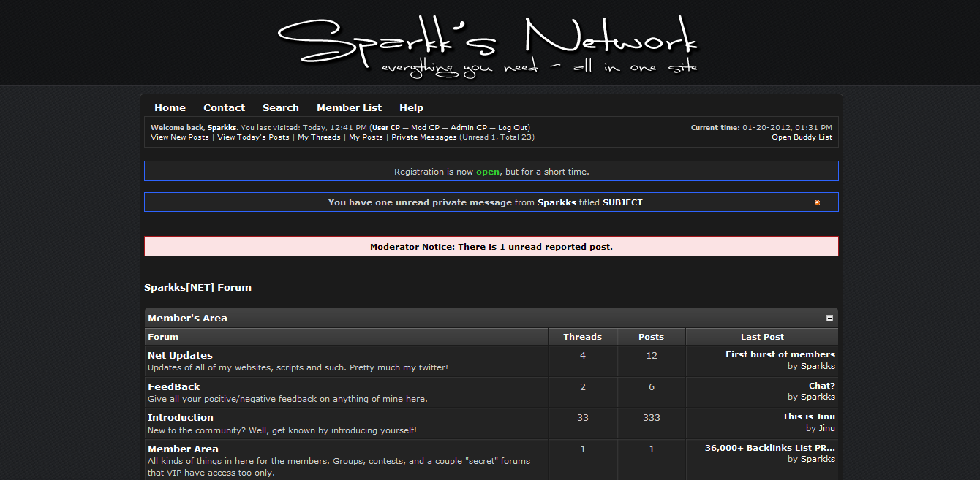Open last post 'First burst of members'
The image size is (980, 480).
click(780, 354)
